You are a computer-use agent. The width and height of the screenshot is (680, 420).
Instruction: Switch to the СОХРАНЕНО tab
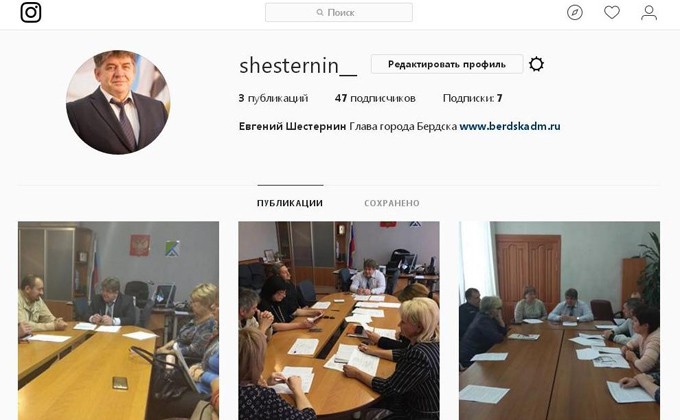tap(392, 203)
